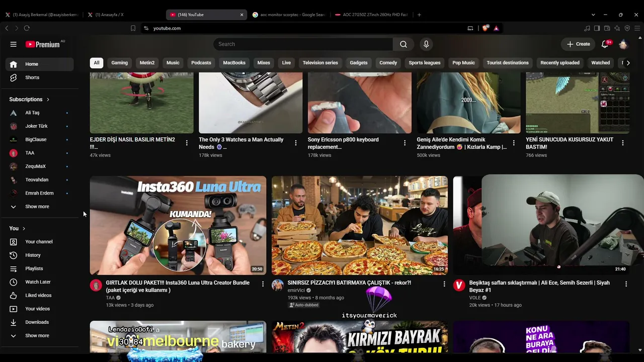Switch to the Anasayfa / X browser tab
This screenshot has width=644, height=362.
click(x=123, y=15)
